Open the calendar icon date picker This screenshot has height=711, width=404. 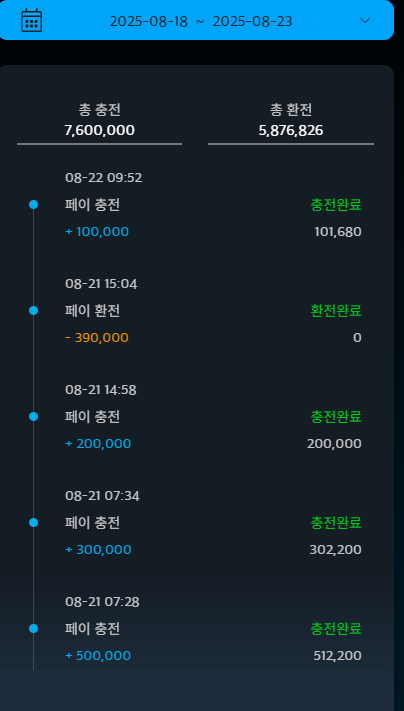(x=31, y=20)
